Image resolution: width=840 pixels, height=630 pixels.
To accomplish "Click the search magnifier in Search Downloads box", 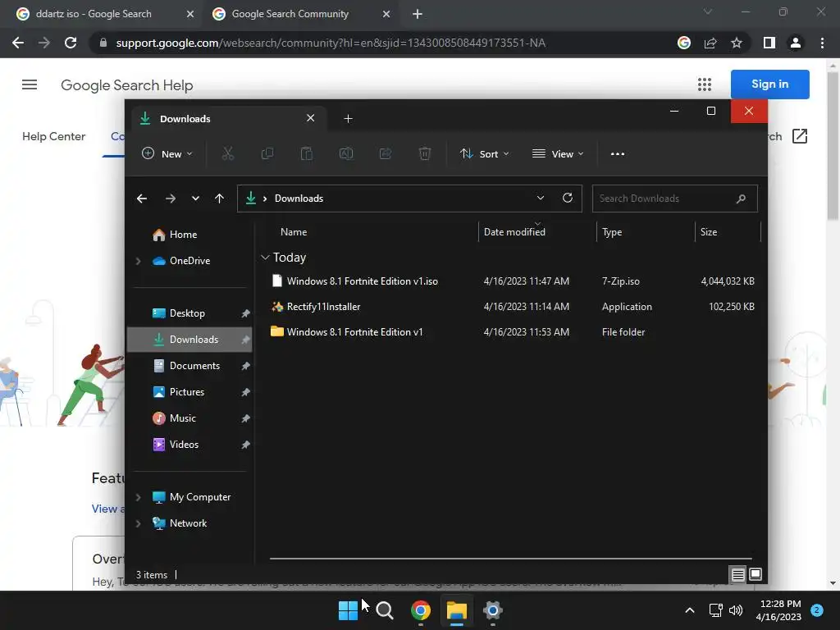I will [741, 199].
